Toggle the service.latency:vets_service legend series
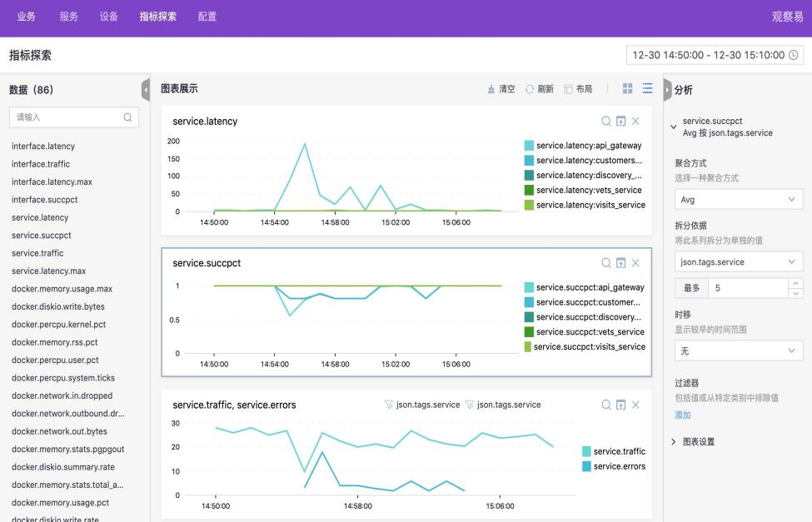812x522 pixels. 583,190
